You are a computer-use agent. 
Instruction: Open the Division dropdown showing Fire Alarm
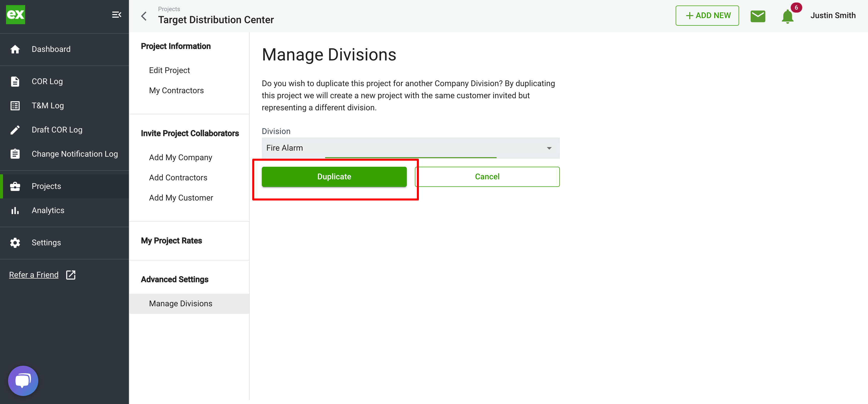click(410, 148)
